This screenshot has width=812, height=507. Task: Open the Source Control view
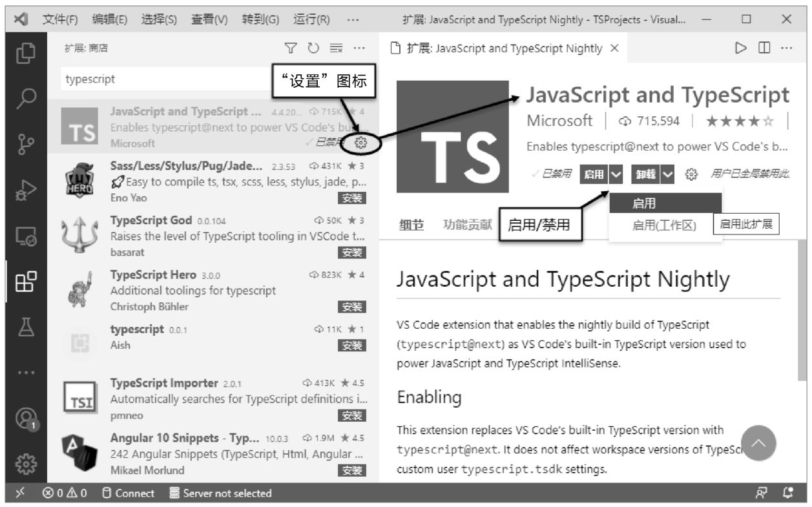(26, 143)
